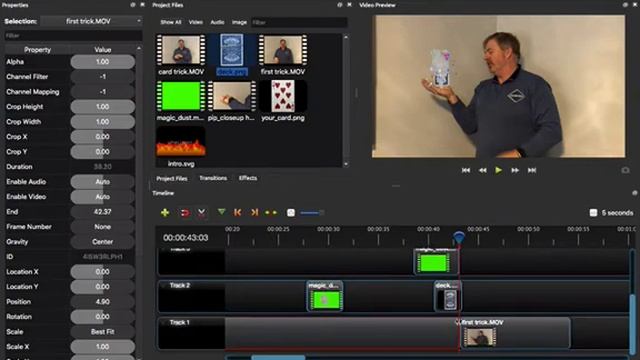
Task: Add a marker with the green triangle
Action: point(222,212)
